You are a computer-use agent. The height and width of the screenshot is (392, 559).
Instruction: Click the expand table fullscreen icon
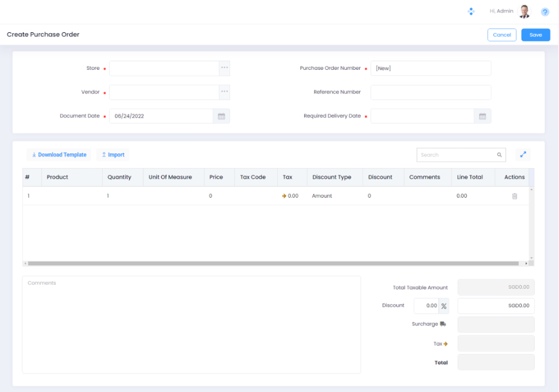pos(523,155)
